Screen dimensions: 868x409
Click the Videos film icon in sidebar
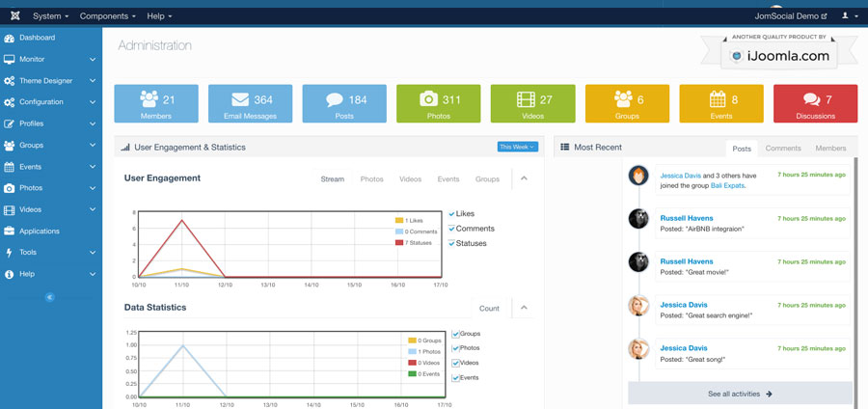click(9, 209)
